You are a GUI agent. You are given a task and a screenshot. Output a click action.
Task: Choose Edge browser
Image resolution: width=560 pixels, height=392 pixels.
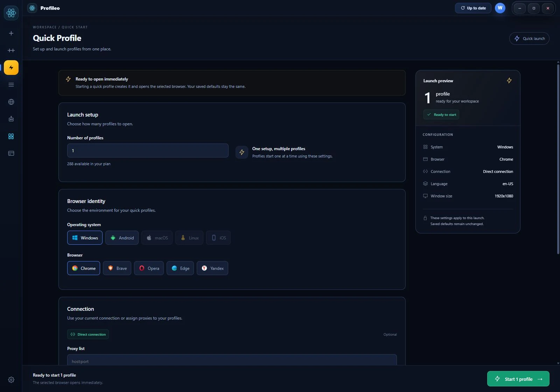pos(180,268)
